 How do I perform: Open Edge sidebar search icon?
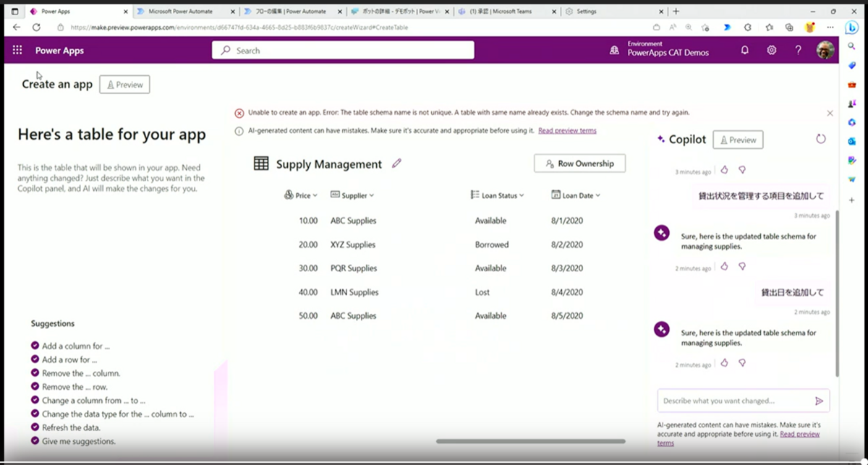pyautogui.click(x=852, y=46)
